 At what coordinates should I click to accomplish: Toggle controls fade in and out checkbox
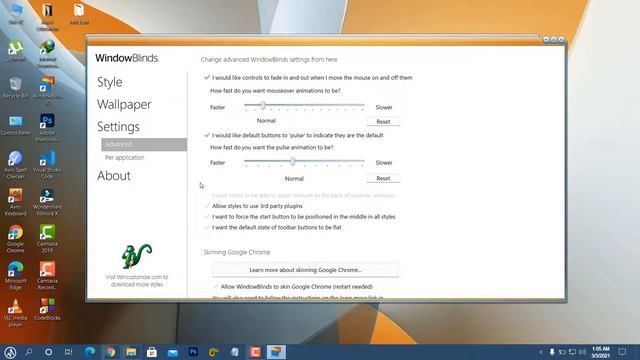coord(207,77)
